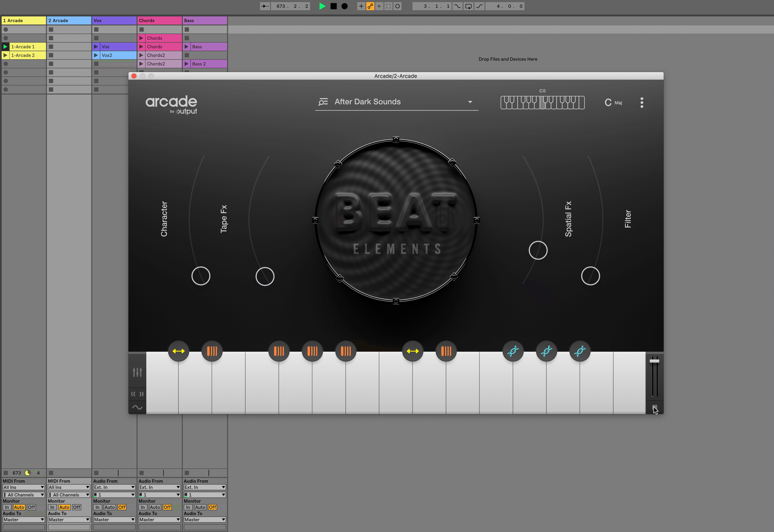Click the Arcade three-dot options menu

pos(642,102)
